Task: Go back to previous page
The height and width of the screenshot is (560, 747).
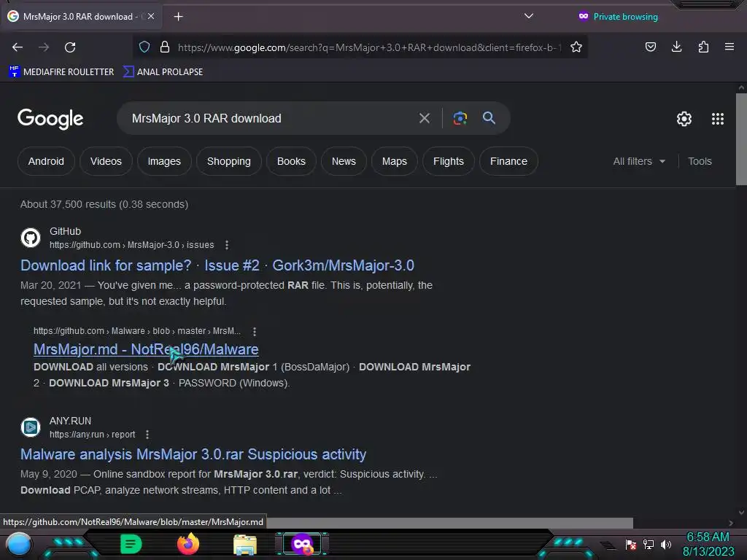Action: click(18, 47)
